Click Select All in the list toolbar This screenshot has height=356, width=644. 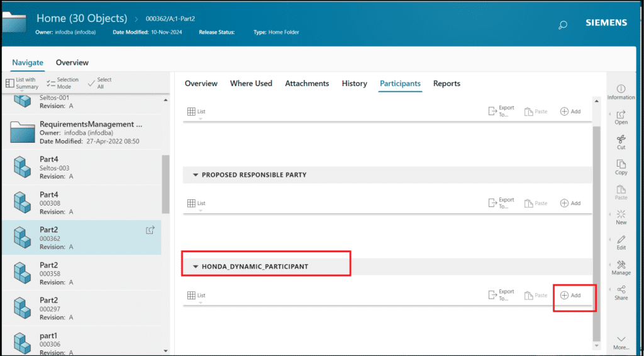pyautogui.click(x=99, y=83)
